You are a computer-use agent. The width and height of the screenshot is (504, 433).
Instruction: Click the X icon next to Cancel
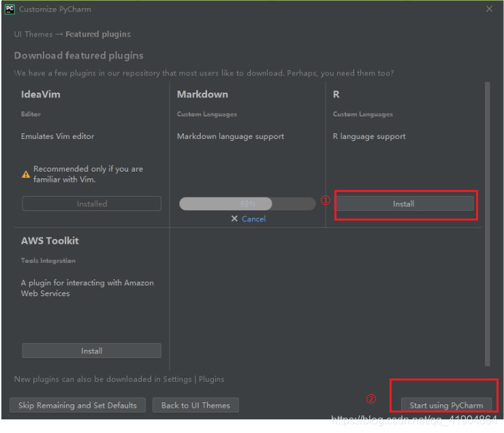pos(234,219)
